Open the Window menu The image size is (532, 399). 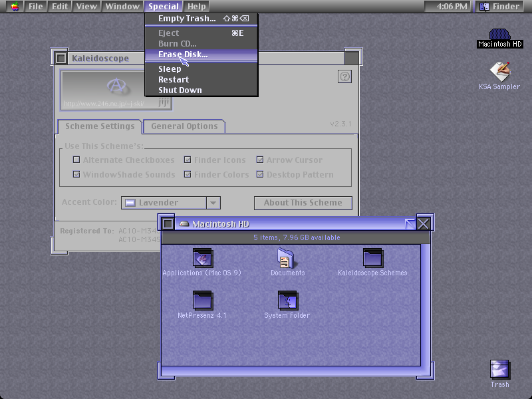tap(122, 7)
